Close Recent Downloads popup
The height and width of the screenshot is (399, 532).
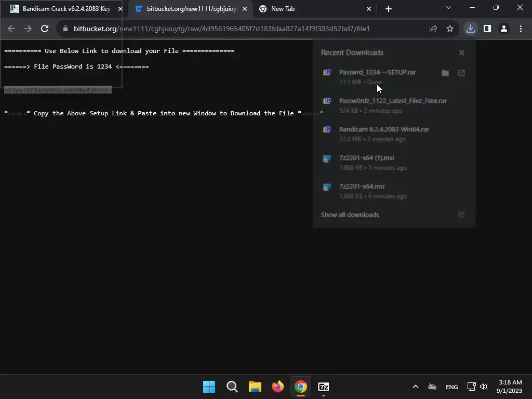[x=461, y=52]
